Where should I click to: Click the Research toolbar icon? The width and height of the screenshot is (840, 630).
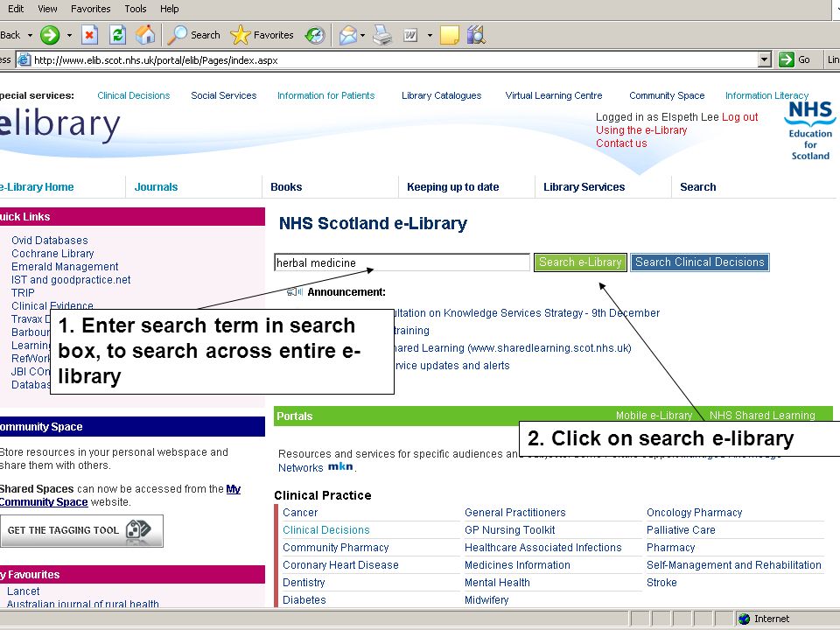[x=476, y=35]
